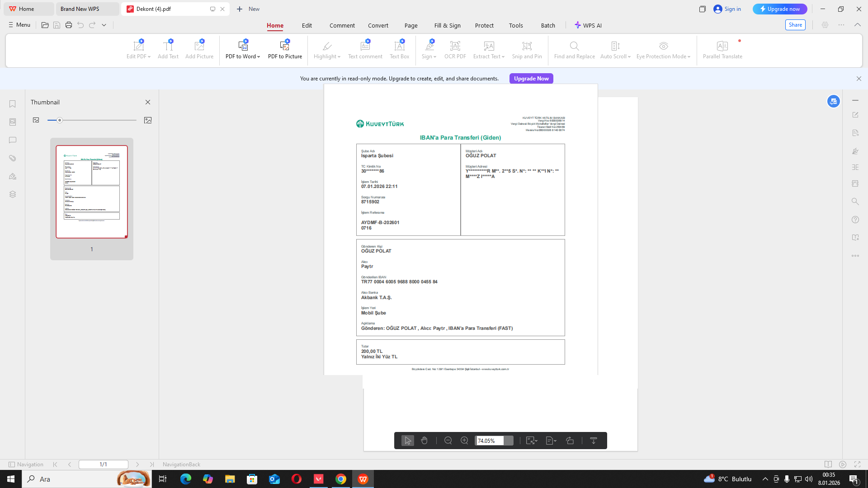The height and width of the screenshot is (488, 868).
Task: Add a Text comment
Action: coord(365,50)
